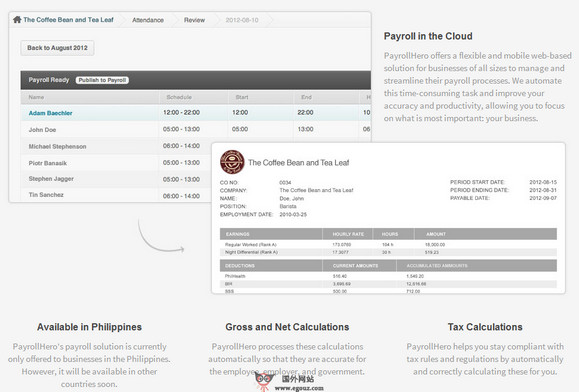Click the Hours column header on payslip

point(390,234)
